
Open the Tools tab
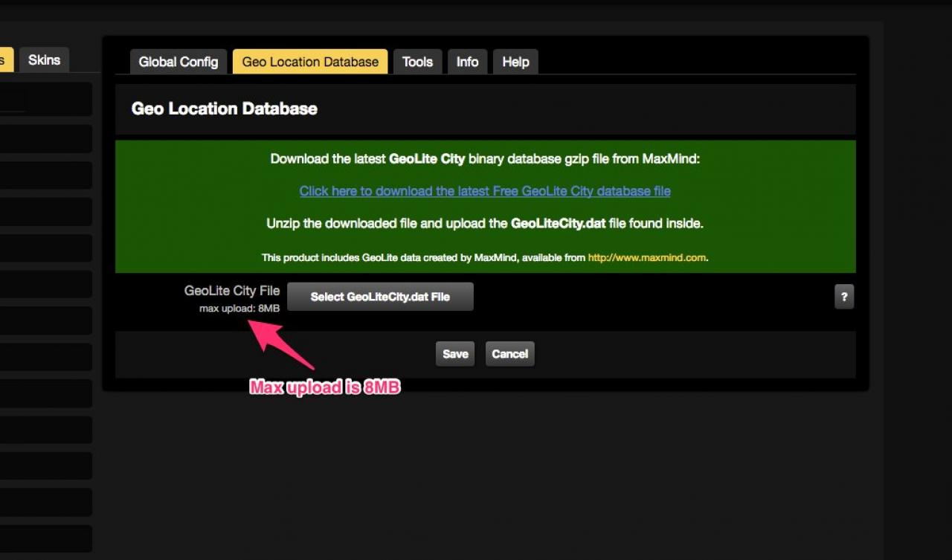click(417, 62)
